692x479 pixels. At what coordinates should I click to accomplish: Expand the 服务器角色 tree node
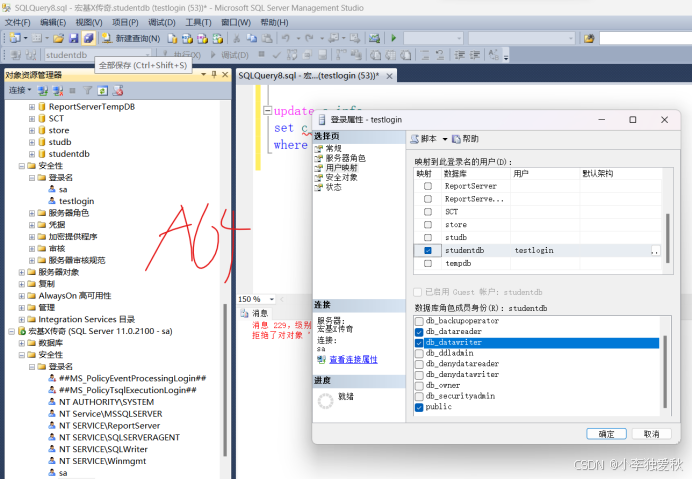tap(32, 213)
